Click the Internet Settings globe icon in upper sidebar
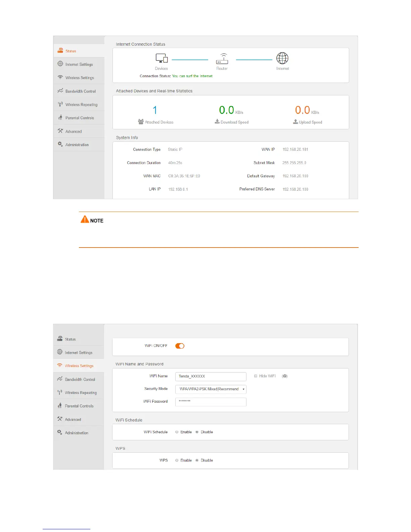Viewport: 411px width, 532px height. 60,64
